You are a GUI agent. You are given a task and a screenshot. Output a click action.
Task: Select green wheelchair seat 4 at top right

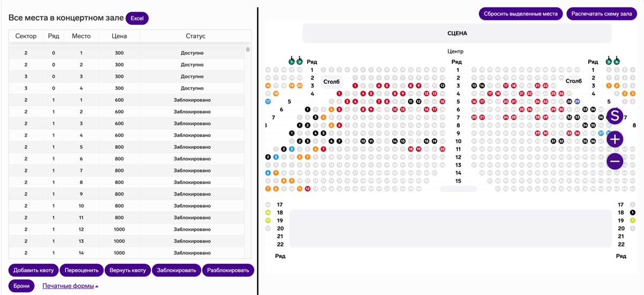pos(617,62)
